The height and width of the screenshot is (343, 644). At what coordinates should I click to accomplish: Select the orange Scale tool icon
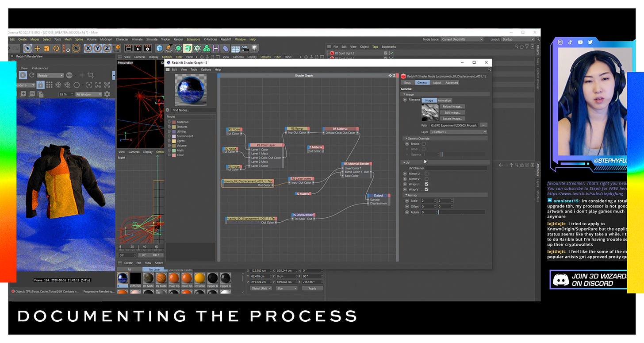tap(47, 48)
